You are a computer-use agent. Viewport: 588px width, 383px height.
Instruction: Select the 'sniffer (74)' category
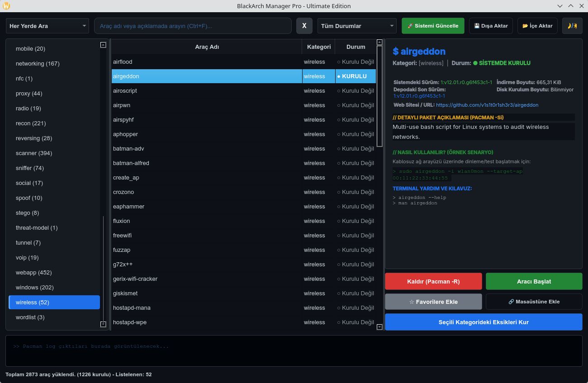(54, 168)
